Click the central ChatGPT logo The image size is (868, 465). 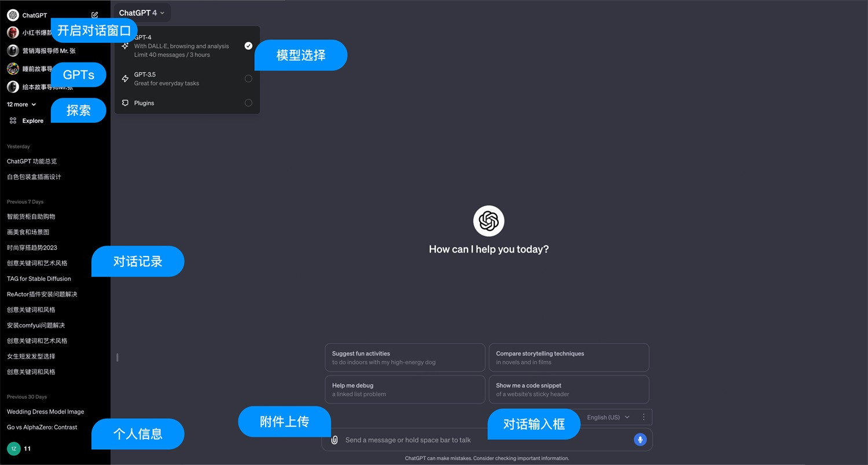[489, 221]
